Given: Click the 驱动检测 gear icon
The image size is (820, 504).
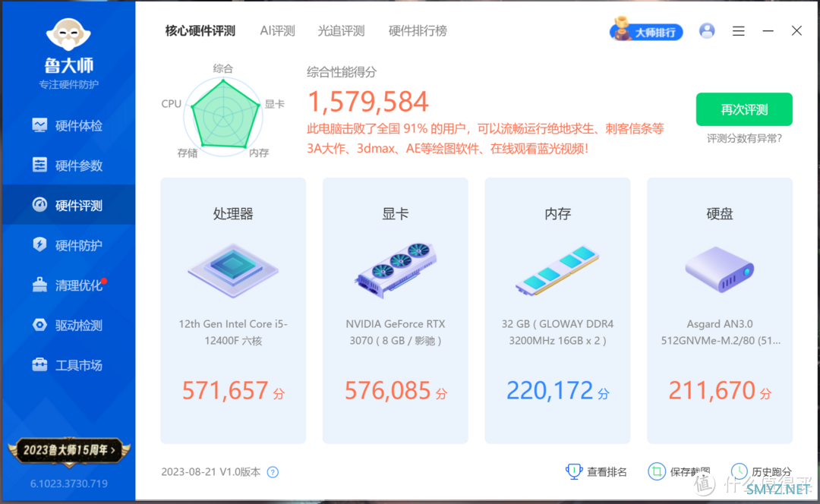Looking at the screenshot, I should (39, 325).
